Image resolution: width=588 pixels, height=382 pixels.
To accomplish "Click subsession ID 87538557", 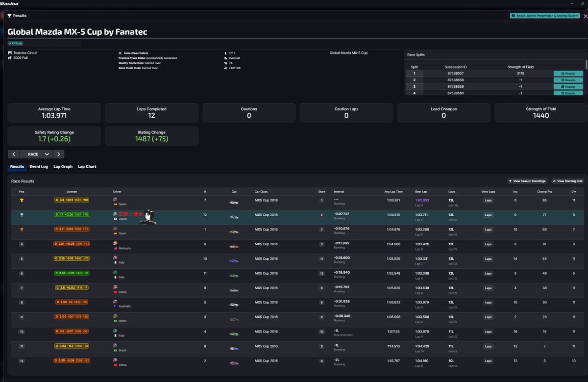I will coord(456,73).
